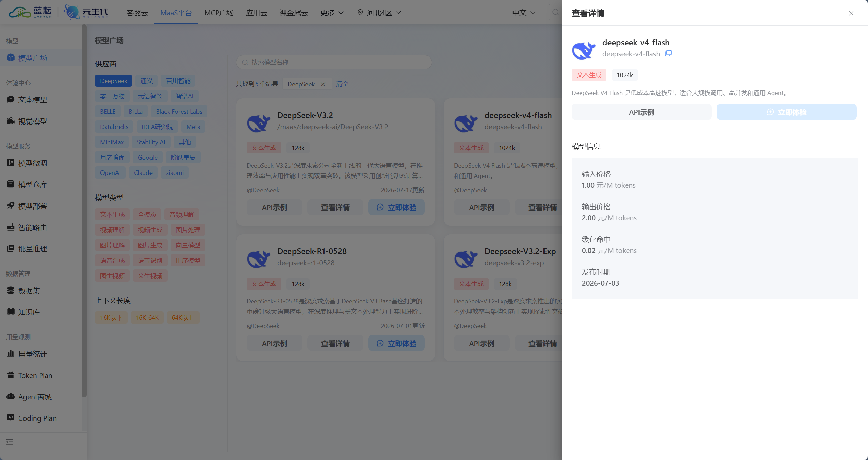
Task: Copy the deepseek-v4-flash model ID
Action: point(668,53)
